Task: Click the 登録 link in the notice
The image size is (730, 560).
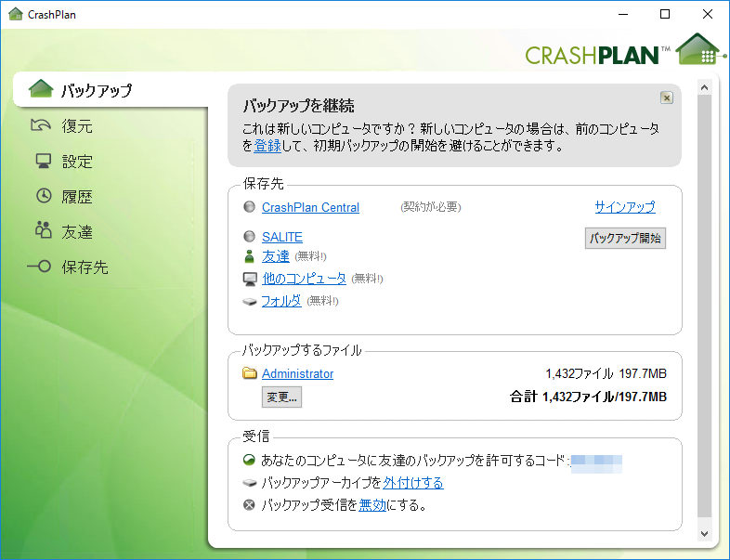Action: pyautogui.click(x=267, y=146)
